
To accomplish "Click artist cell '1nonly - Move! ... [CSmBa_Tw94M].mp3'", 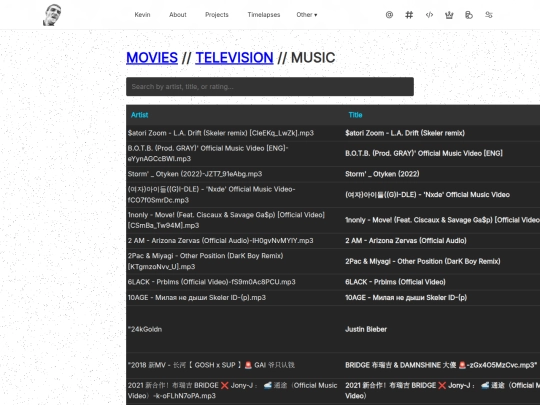I will pos(226,220).
